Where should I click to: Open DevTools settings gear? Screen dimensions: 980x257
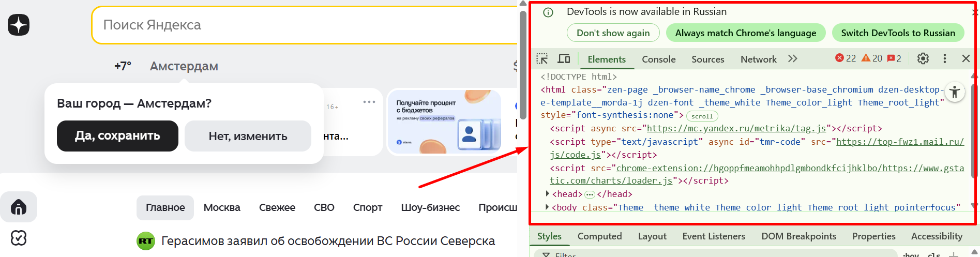(923, 59)
